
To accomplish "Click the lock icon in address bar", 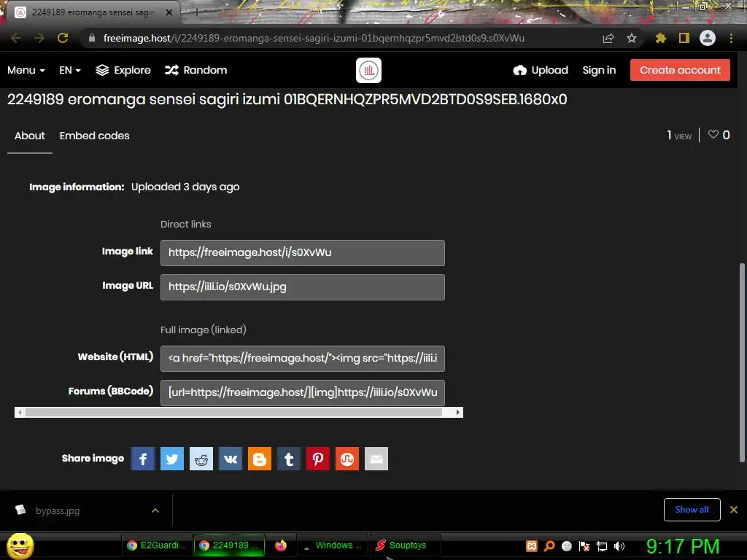I will (92, 38).
